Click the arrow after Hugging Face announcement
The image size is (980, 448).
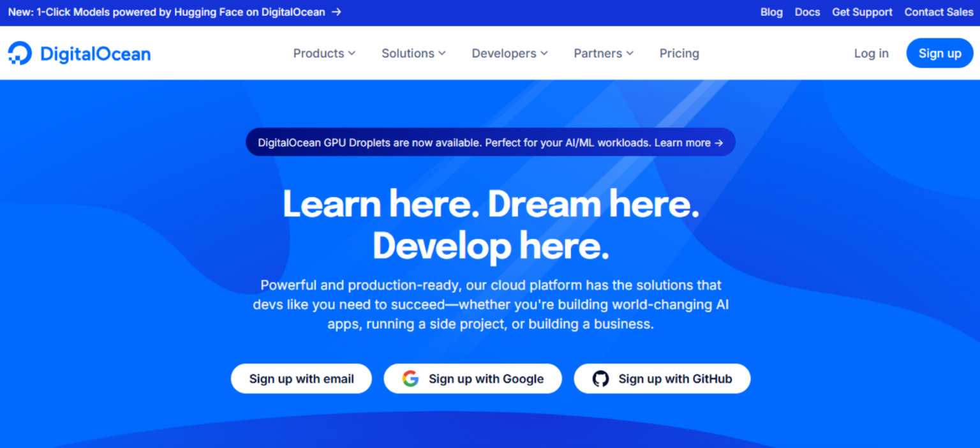click(336, 12)
